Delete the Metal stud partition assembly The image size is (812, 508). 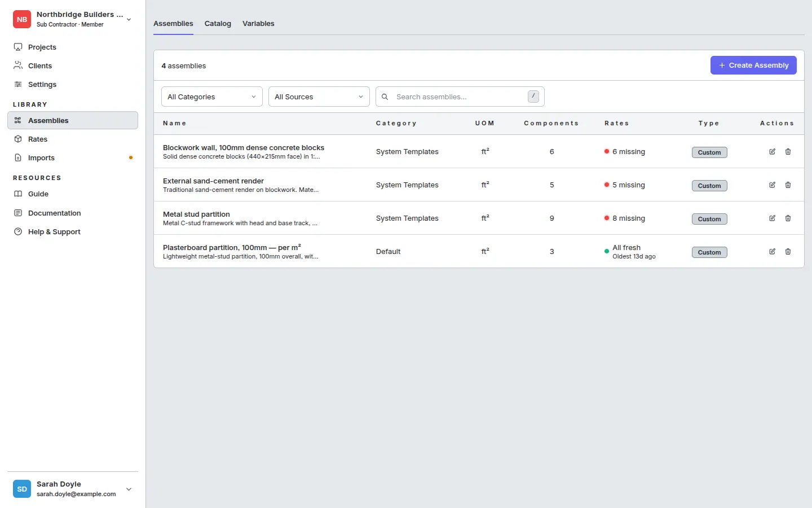coord(788,218)
